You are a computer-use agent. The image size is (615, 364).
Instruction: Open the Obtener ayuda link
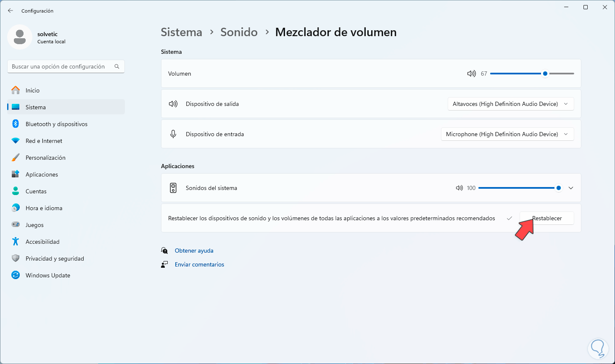pyautogui.click(x=194, y=251)
